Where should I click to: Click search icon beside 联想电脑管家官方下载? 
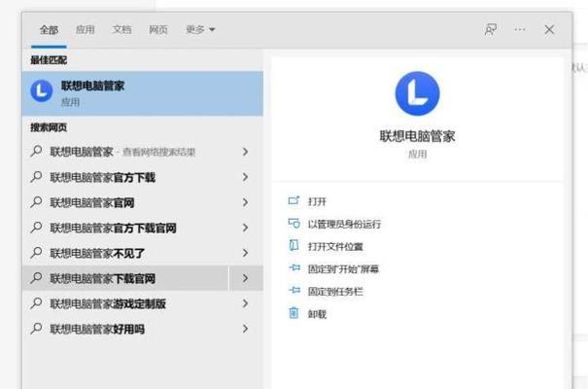(x=36, y=176)
